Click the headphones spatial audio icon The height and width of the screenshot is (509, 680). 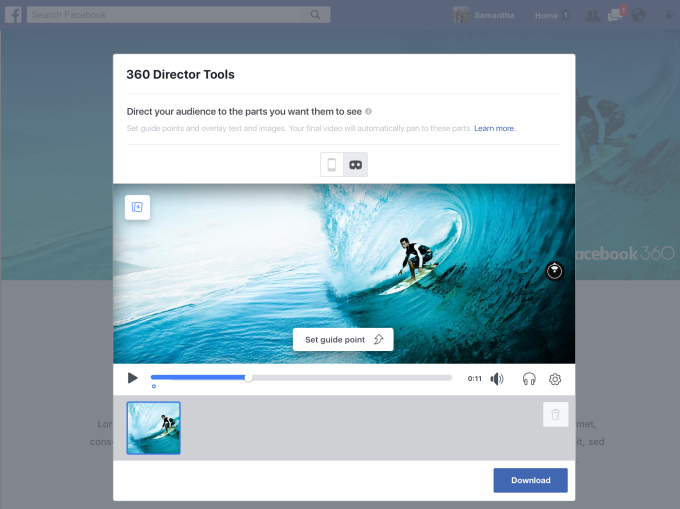point(529,379)
